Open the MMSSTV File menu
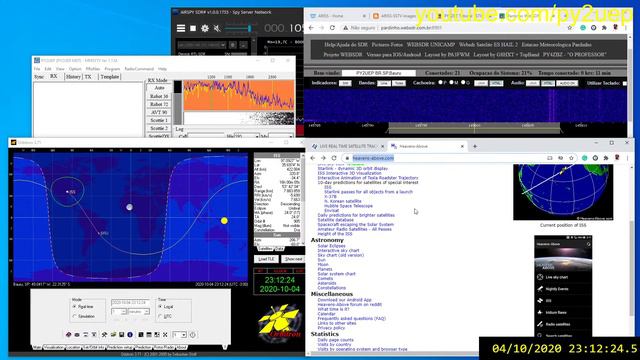The image size is (640, 360). tap(37, 69)
